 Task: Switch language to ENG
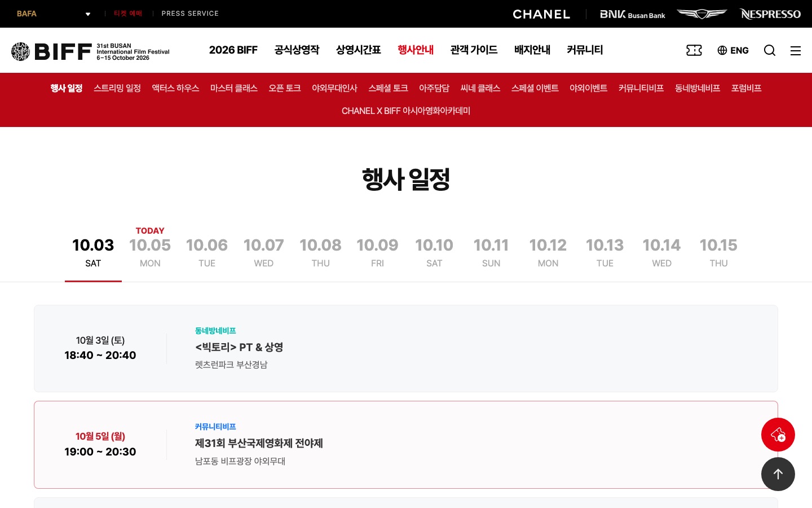(733, 50)
